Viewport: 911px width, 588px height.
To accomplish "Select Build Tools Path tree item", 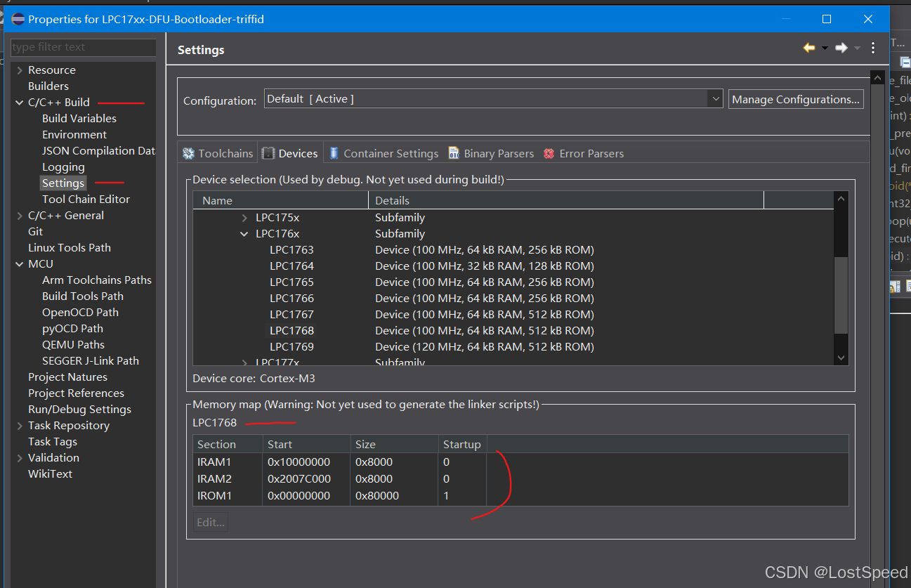I will (x=83, y=296).
